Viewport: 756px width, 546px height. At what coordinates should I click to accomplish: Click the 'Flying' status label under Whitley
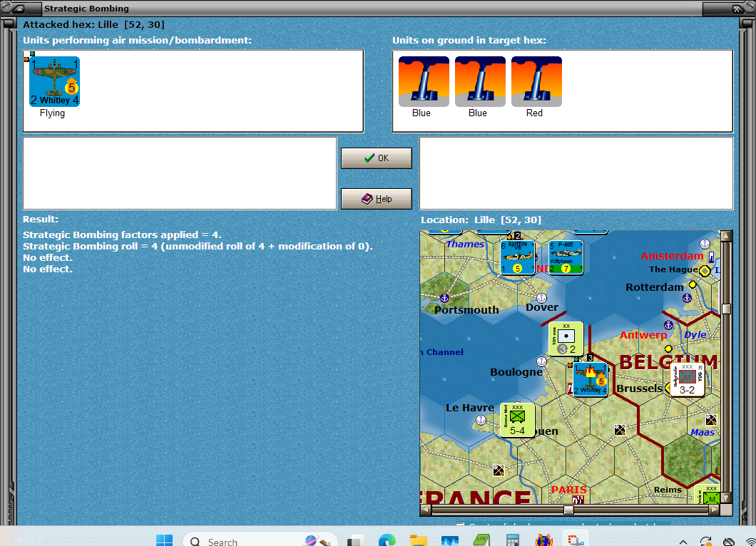point(52,113)
